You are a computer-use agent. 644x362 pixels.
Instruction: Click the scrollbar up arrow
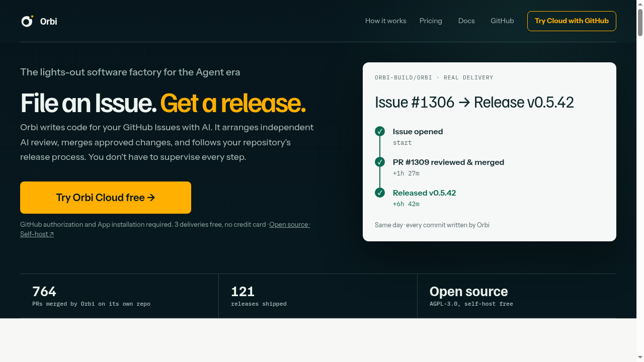(640, 4)
